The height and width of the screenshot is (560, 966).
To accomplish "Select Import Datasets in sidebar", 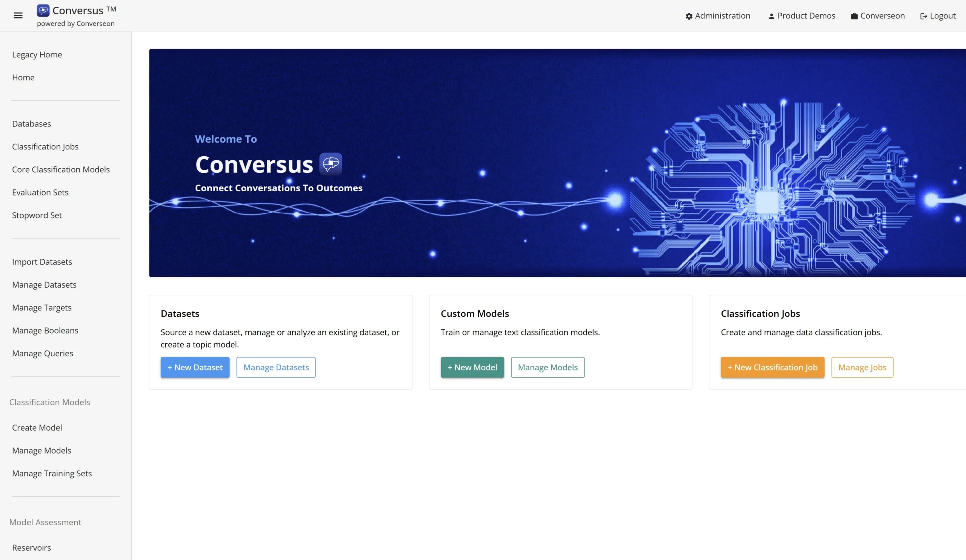I will click(42, 262).
